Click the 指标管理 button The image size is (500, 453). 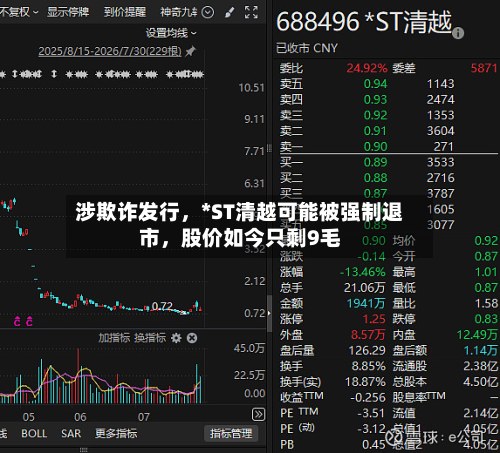[x=231, y=434]
